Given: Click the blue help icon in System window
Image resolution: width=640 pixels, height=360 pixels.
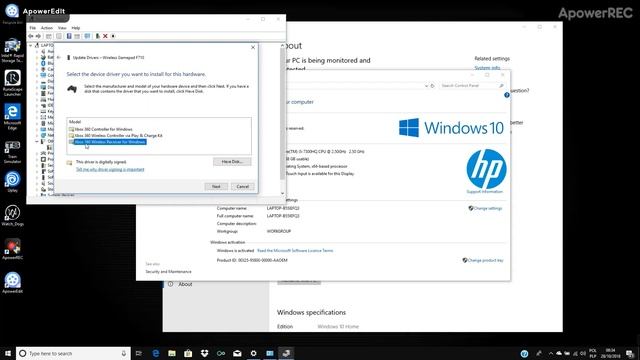Looking at the screenshot, I should point(507,95).
